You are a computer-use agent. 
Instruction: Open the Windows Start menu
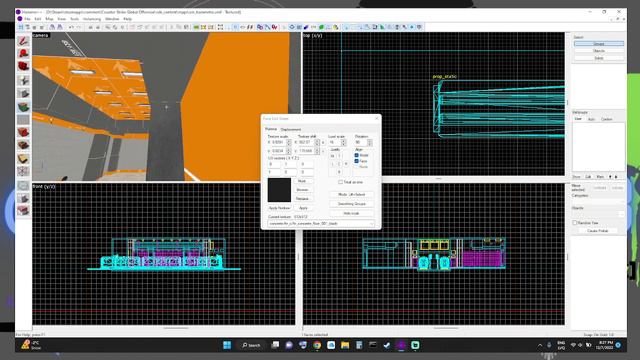click(227, 345)
